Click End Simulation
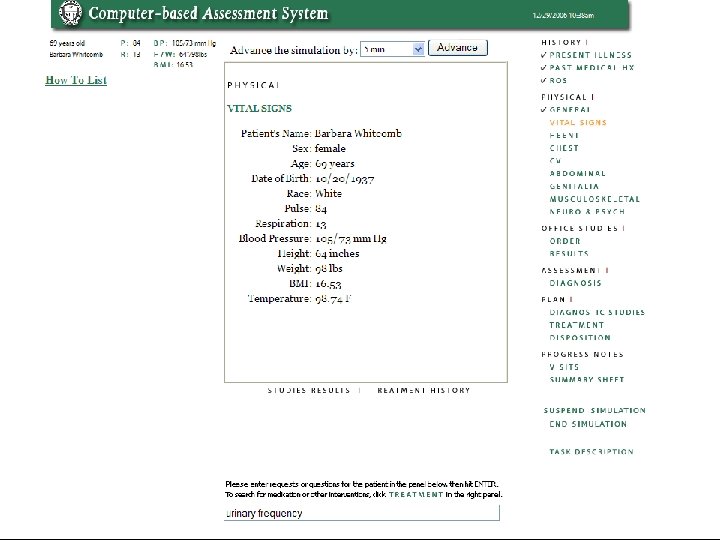720x540 pixels. tap(588, 424)
